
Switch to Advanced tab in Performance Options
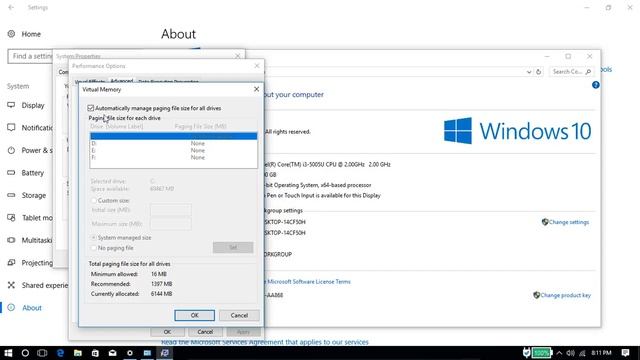pyautogui.click(x=122, y=81)
